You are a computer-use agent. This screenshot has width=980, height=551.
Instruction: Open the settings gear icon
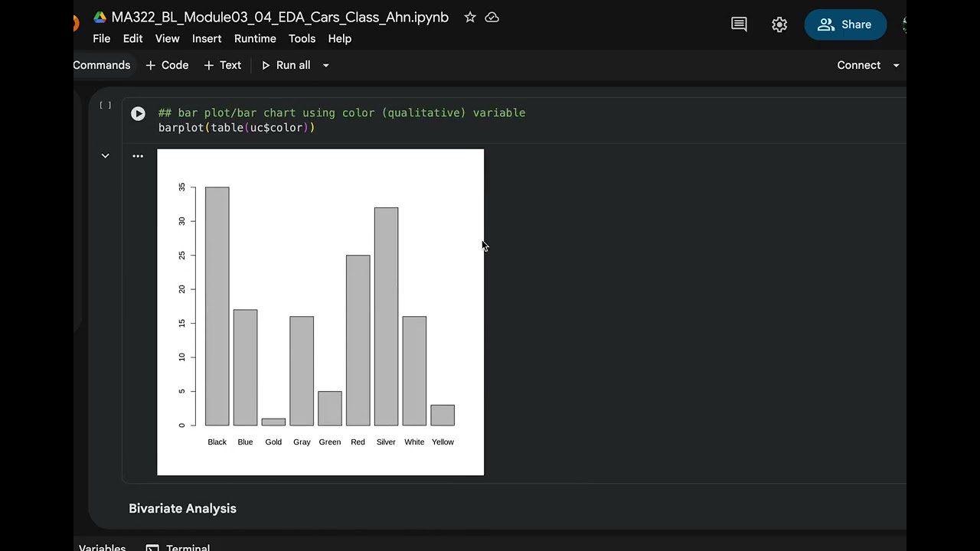(779, 24)
